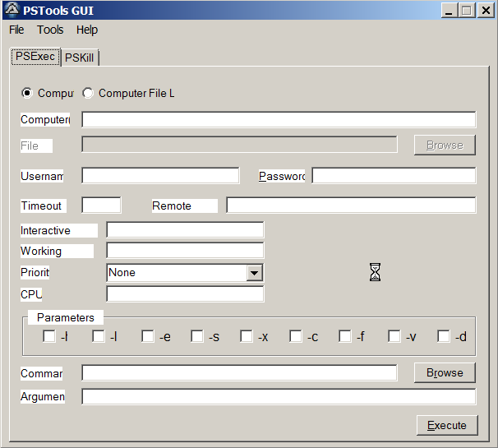Click the greyed-out File path field
The image size is (498, 448).
(x=239, y=145)
